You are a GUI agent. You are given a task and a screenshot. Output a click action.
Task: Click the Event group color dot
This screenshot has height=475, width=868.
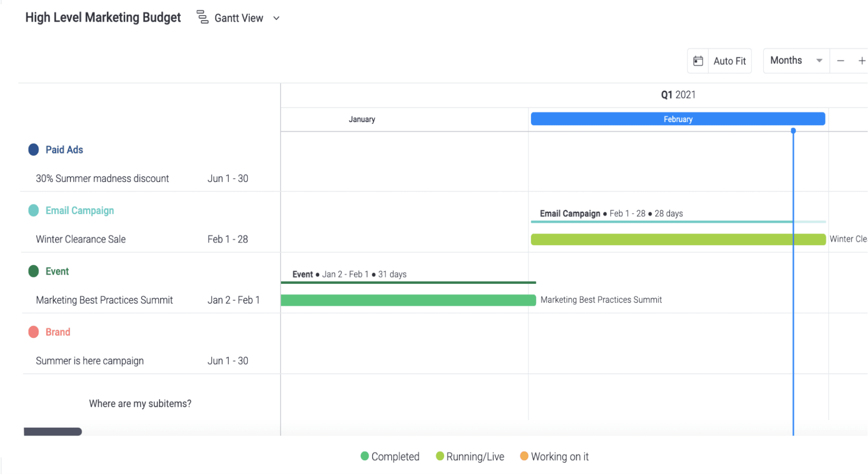coord(33,271)
